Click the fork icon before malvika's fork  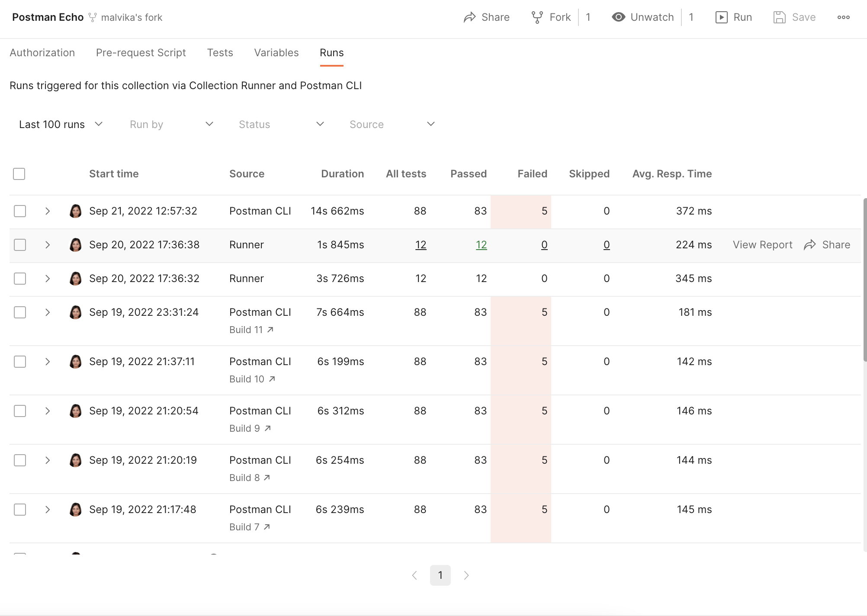tap(92, 17)
